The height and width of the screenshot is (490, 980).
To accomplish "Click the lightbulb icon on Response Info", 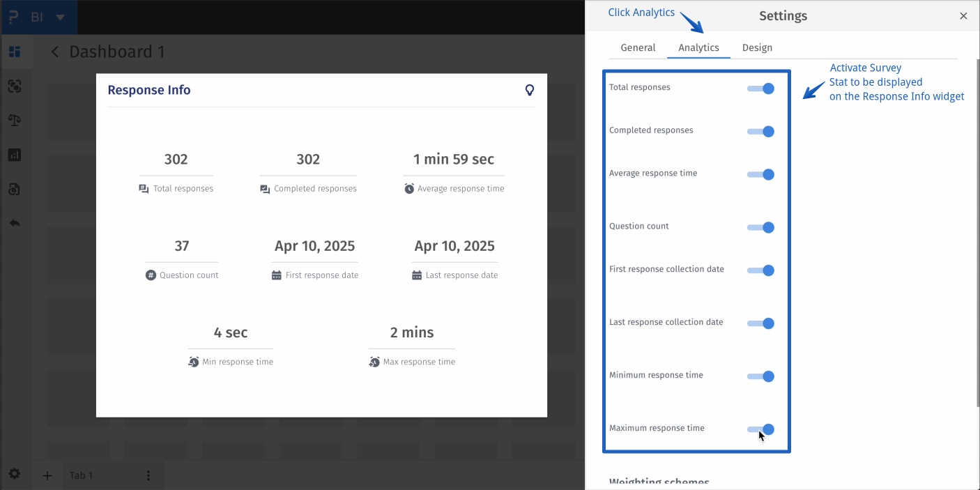I will [x=530, y=90].
